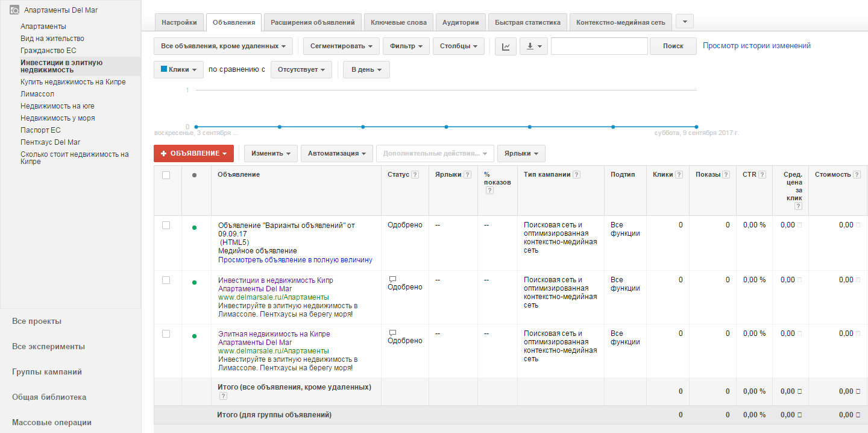This screenshot has width=868, height=433.
Task: Tick checkbox for Инвестиции в недвижимость Кипр ad
Action: point(166,280)
